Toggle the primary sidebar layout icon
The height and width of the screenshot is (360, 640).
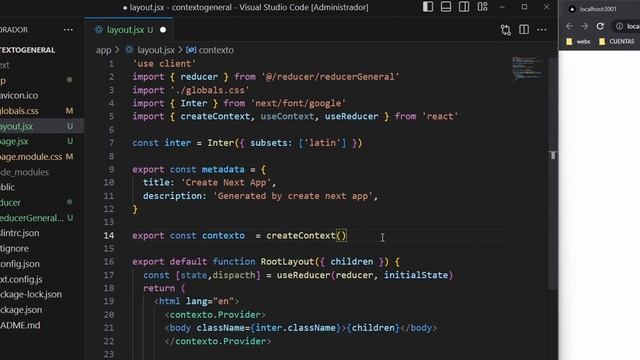tap(428, 7)
